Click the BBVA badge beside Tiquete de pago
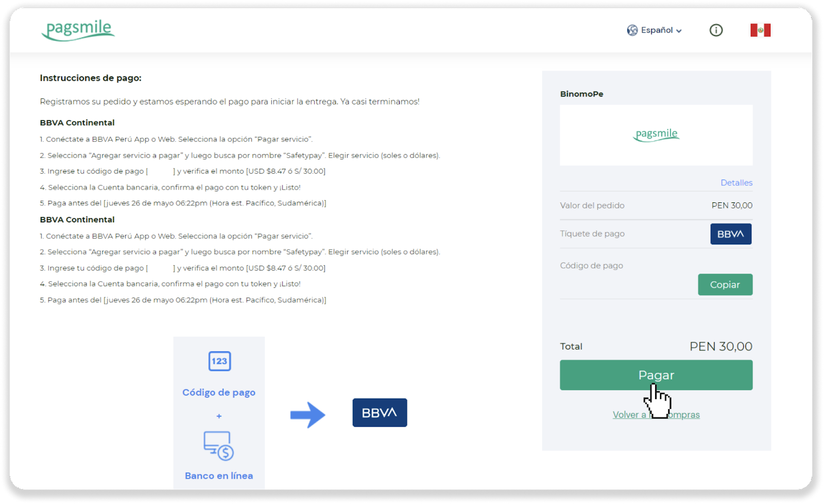Viewport: 824px width, 504px height. tap(730, 234)
